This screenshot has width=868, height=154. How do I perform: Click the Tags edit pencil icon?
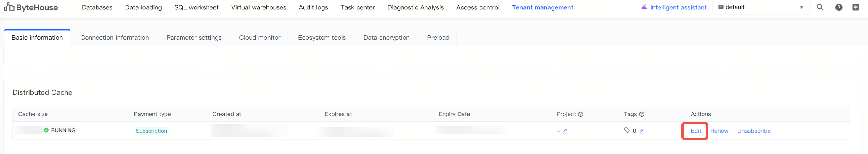click(641, 131)
